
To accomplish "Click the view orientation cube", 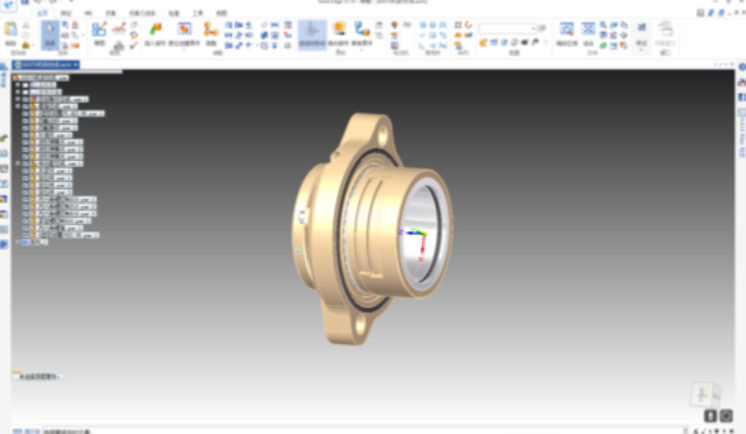I will tap(704, 393).
